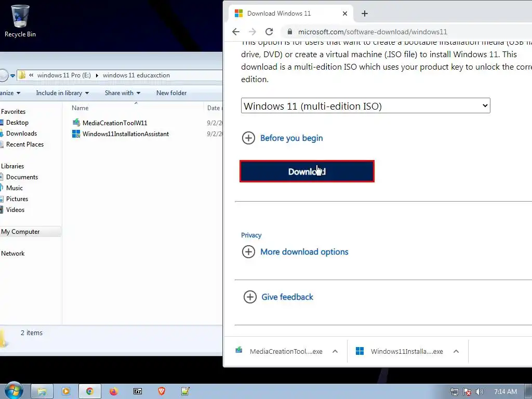Select Network in the navigation pane
Viewport: 532px width, 399px height.
pyautogui.click(x=12, y=253)
